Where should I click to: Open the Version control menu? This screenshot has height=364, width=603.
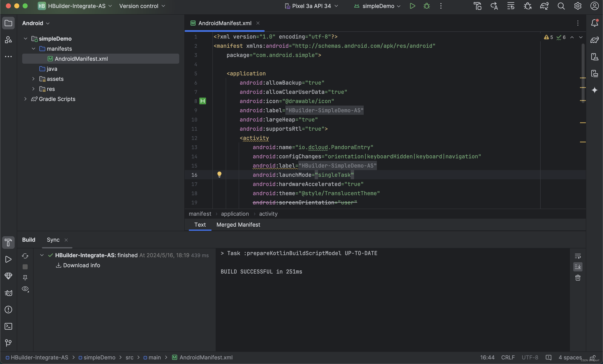pyautogui.click(x=139, y=6)
